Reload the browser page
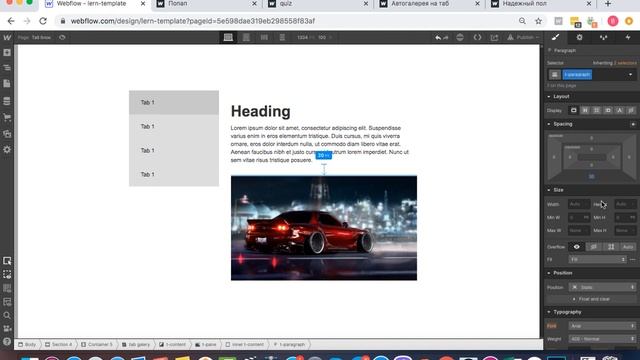Viewport: 640px width, 360px height. [43, 21]
